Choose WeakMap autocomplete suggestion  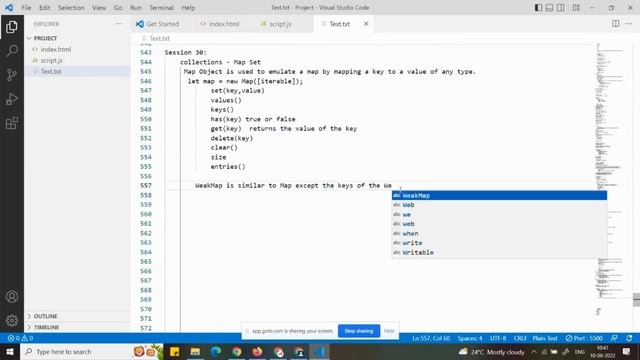pyautogui.click(x=499, y=196)
